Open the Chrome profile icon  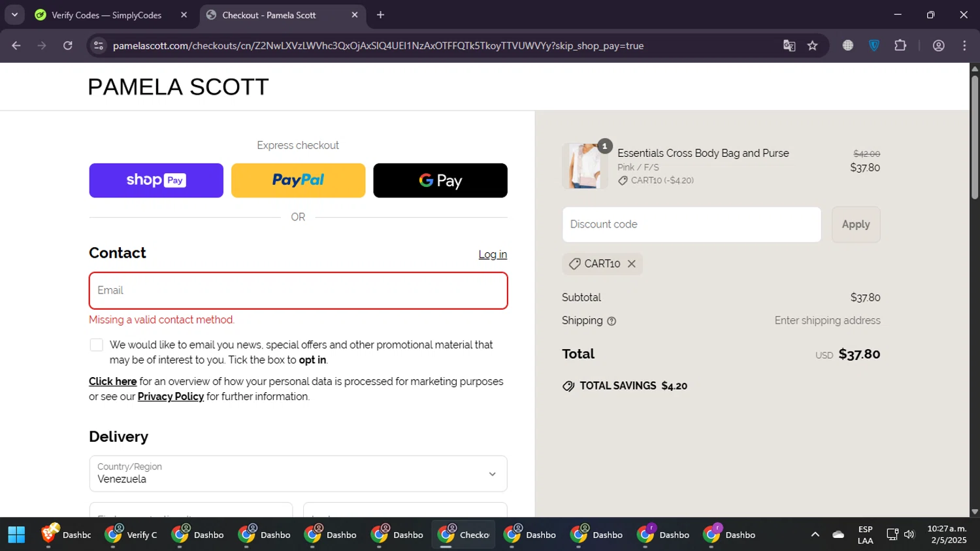point(939,46)
